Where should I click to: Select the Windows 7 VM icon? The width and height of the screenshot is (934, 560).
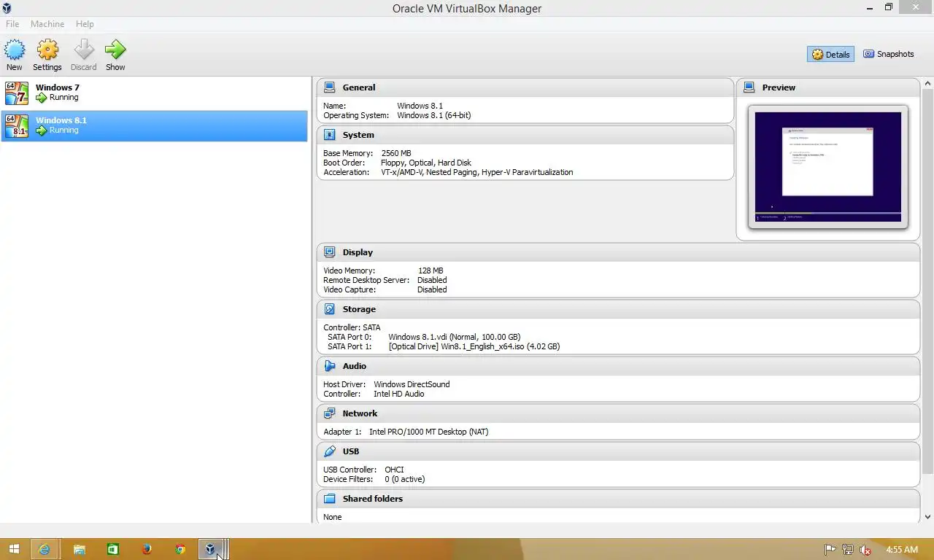click(x=16, y=93)
